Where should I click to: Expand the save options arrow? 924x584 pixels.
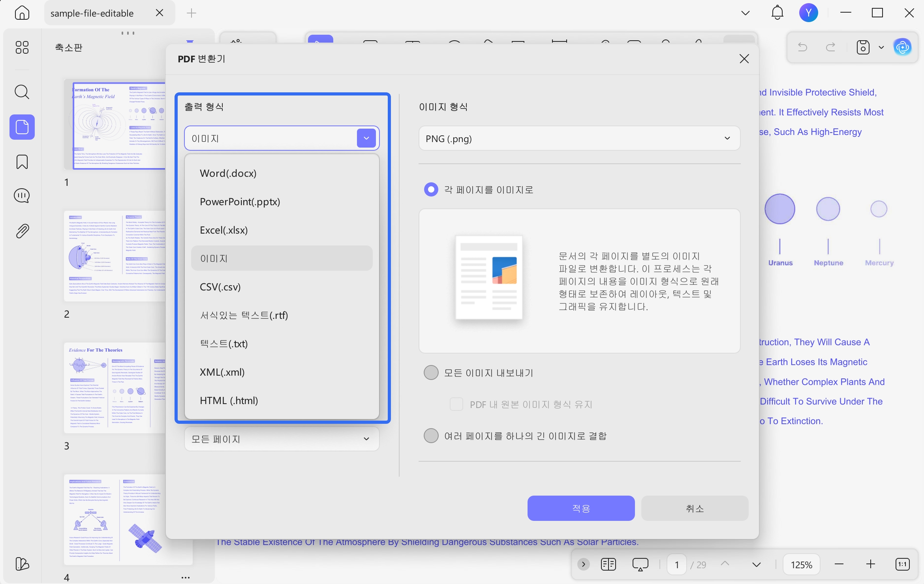point(881,47)
